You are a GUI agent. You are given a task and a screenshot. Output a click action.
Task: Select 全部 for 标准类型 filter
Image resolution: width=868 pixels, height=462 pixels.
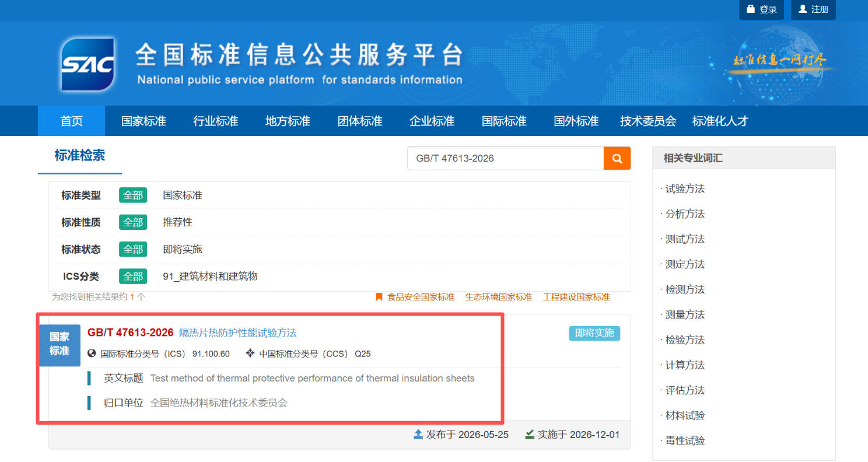point(133,195)
